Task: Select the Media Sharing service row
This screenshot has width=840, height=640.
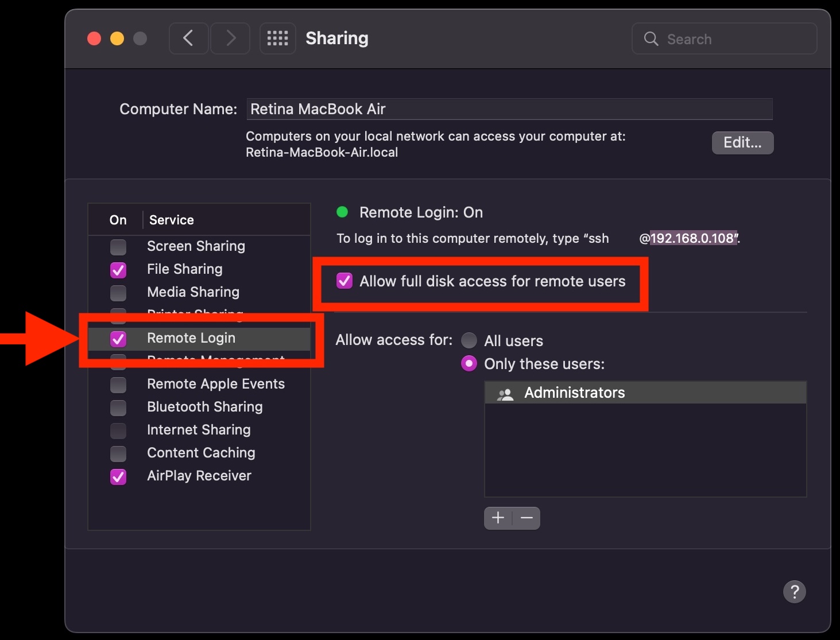Action: (199, 292)
